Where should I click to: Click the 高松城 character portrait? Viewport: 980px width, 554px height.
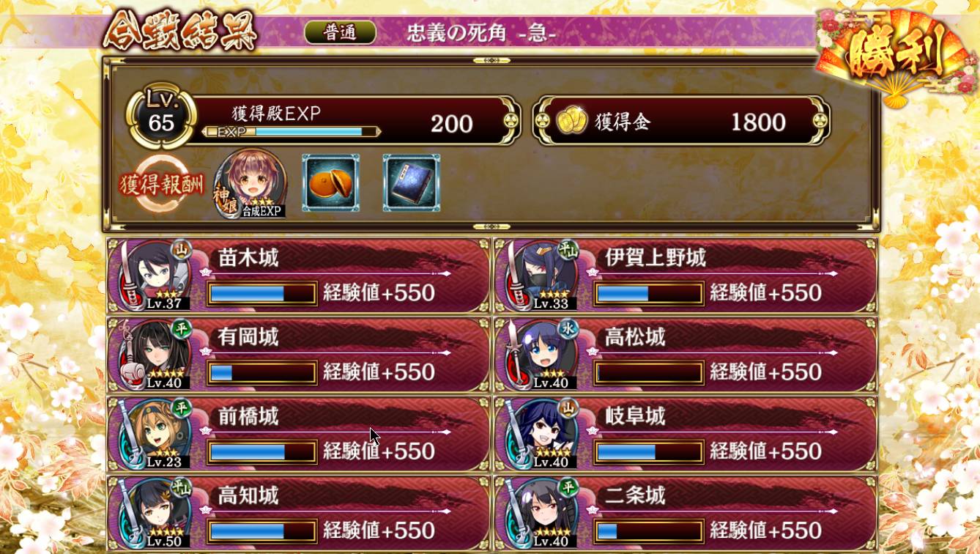click(538, 355)
